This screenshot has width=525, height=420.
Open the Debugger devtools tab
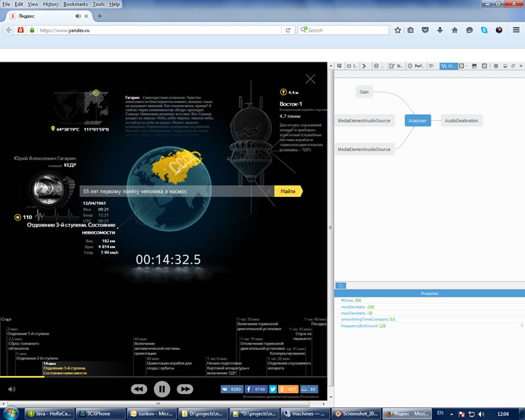click(379, 66)
